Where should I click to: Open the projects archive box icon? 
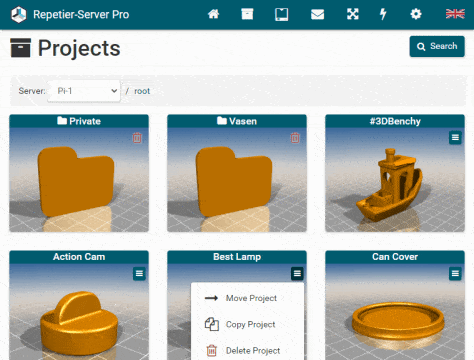pos(247,14)
